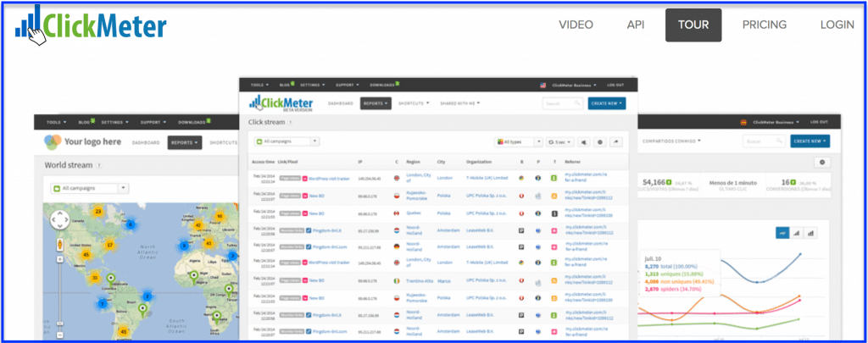
Task: Click T-Mobile (UK) Limited in the first row
Action: 487,178
